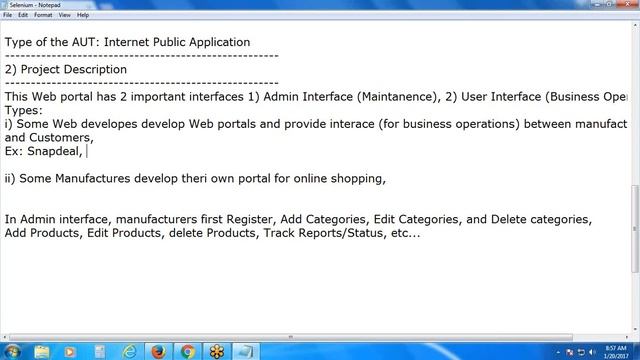Launch Windows Media Player from the taskbar
The height and width of the screenshot is (360, 640).
pos(69,352)
